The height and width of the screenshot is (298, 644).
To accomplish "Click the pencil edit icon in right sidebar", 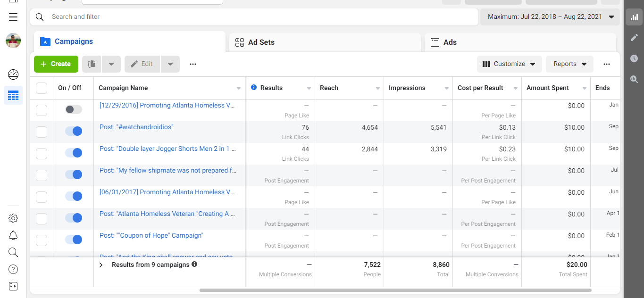I will coord(634,38).
